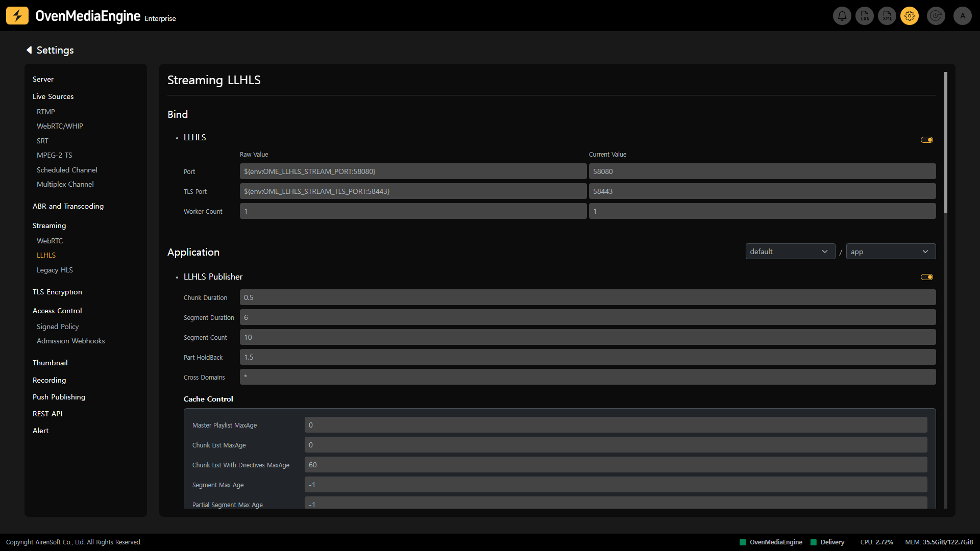Open the 'app' application dropdown
The image size is (980, 551).
point(890,252)
